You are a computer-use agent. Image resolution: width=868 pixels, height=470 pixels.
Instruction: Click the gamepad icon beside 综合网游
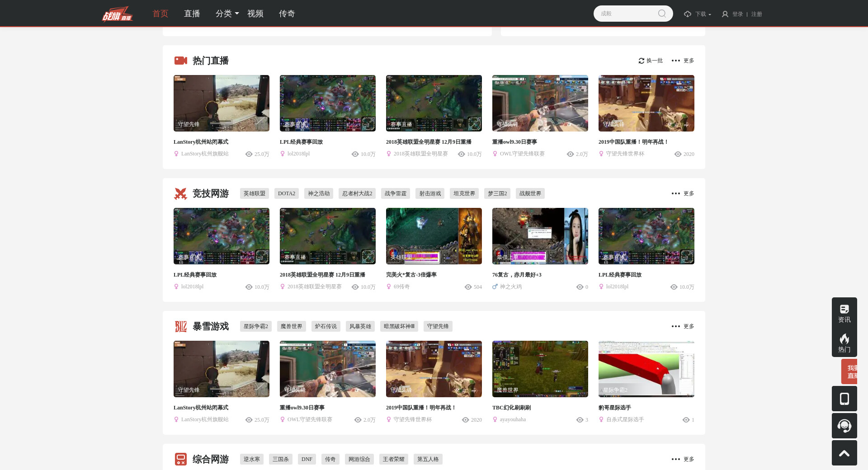tap(181, 459)
